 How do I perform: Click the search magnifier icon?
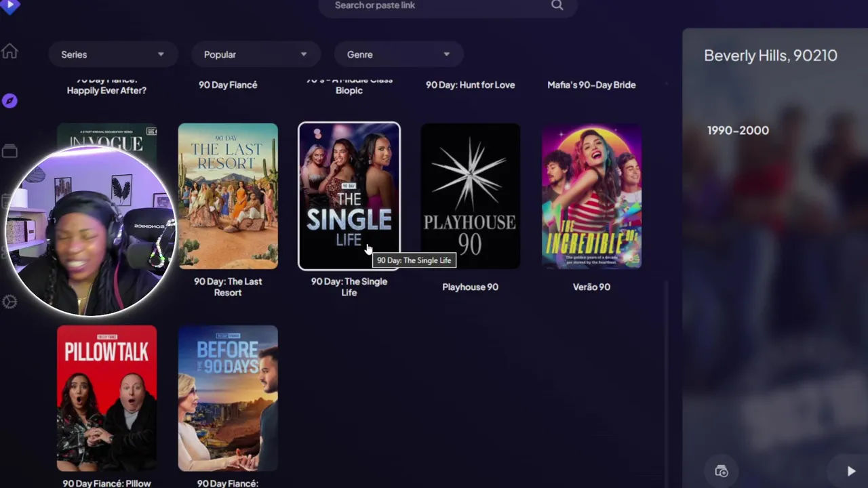point(557,5)
